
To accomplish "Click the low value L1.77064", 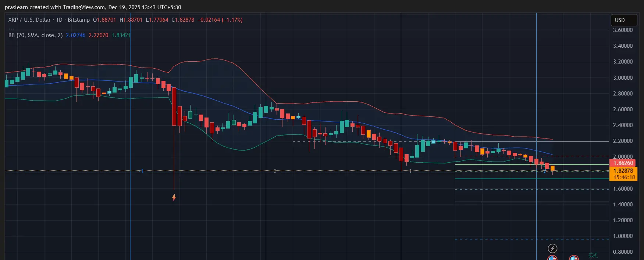I will click(x=157, y=20).
